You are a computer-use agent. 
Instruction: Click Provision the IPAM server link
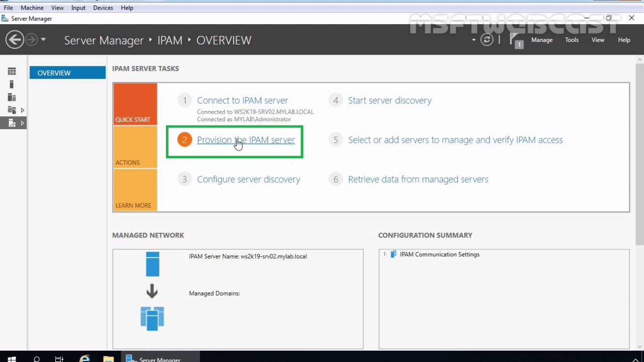[246, 140]
